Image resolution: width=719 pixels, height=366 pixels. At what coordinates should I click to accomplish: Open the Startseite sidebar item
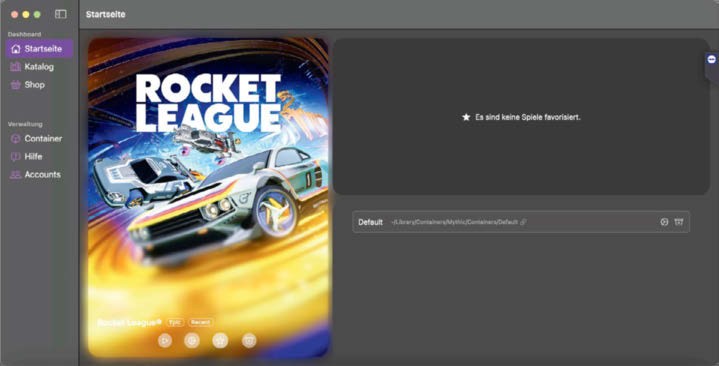(x=39, y=49)
